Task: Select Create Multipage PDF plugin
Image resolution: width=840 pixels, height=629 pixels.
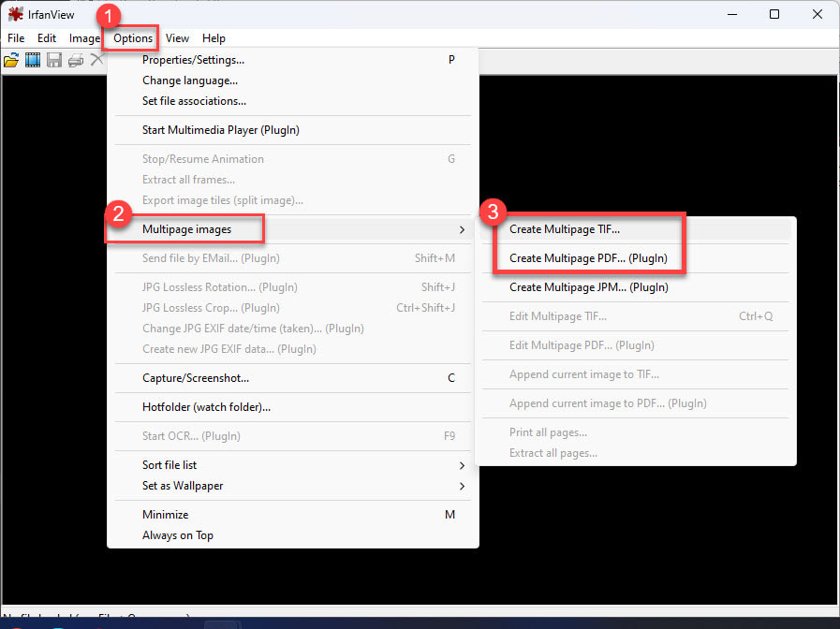Action: tap(635, 258)
